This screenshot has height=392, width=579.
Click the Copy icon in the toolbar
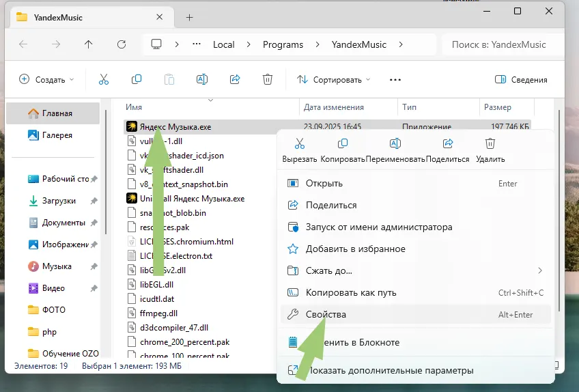click(137, 80)
